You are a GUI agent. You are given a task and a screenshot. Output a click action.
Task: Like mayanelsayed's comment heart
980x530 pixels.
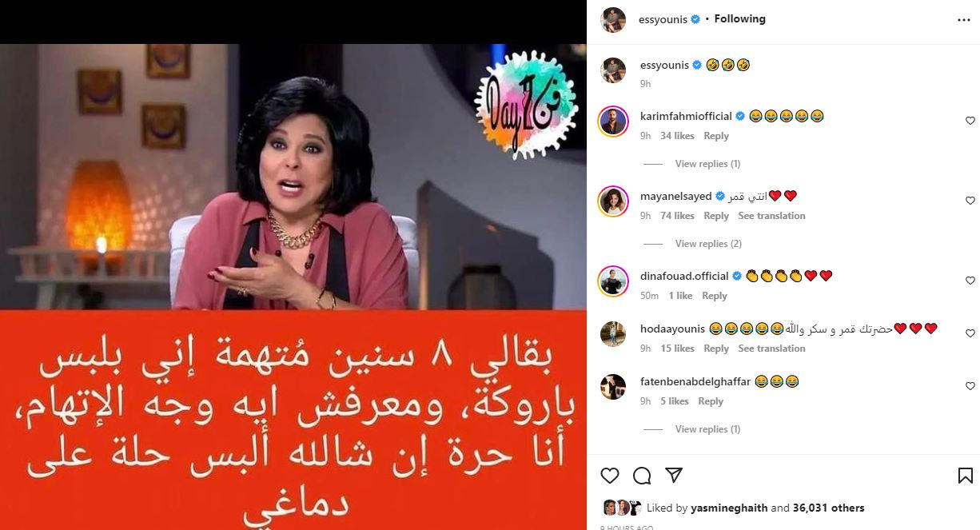tap(970, 201)
